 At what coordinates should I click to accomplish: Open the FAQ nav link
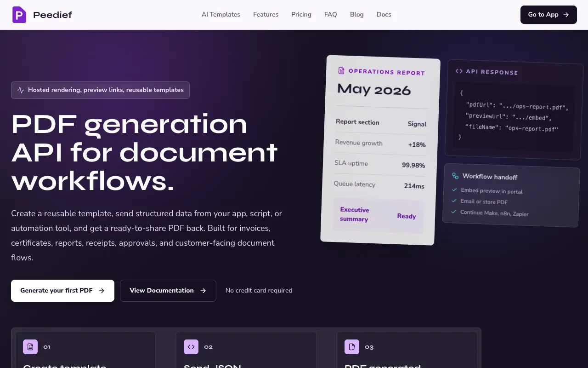[331, 15]
